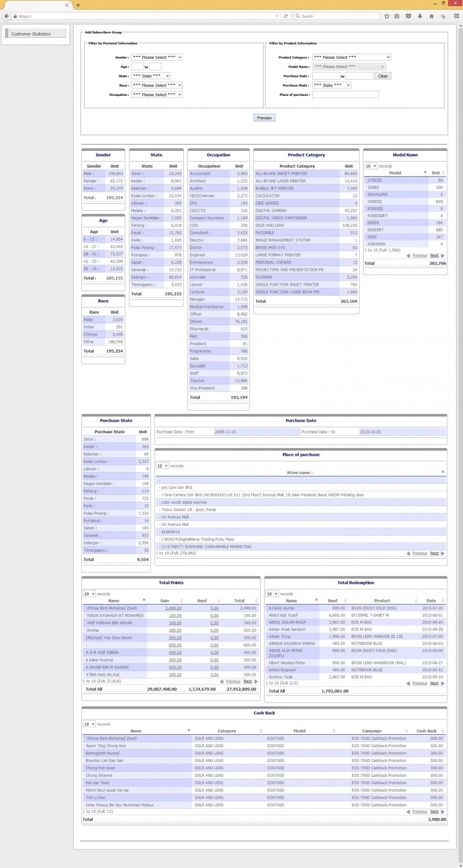463x868 pixels.
Task: Open the Purchase State dropdown
Action: point(332,85)
